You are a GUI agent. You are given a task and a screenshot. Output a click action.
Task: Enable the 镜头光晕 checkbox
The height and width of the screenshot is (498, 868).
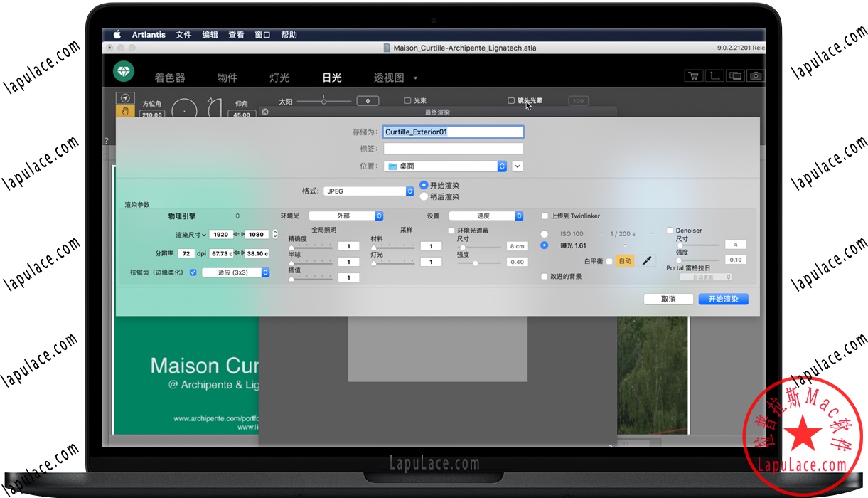point(510,100)
